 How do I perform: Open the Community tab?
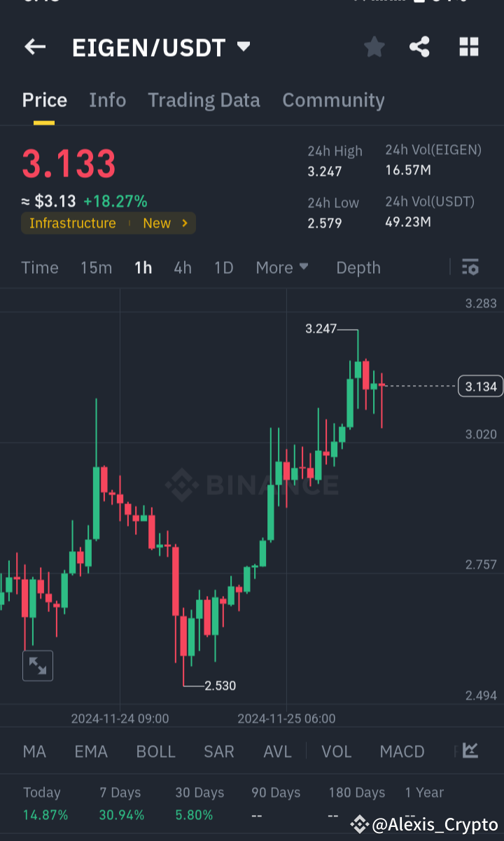click(x=333, y=99)
